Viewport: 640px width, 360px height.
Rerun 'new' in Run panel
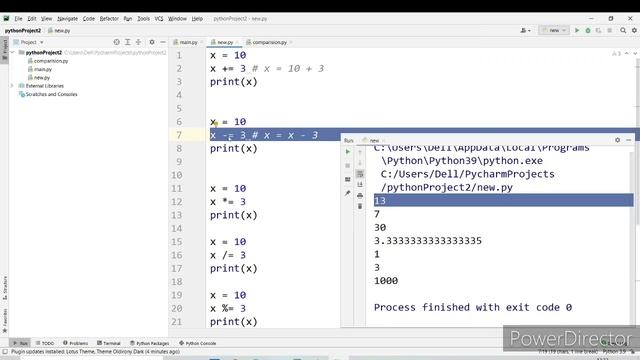point(348,152)
